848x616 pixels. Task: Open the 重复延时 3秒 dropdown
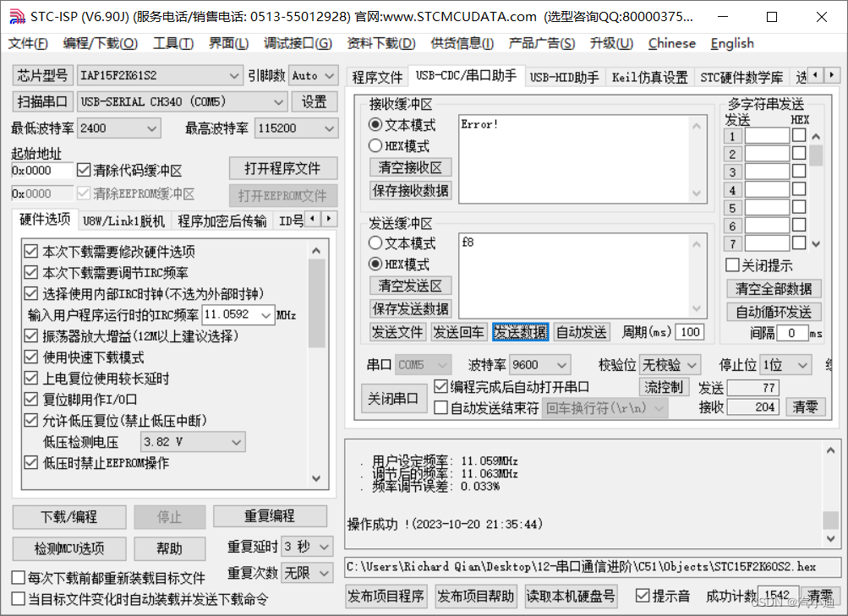[x=307, y=547]
